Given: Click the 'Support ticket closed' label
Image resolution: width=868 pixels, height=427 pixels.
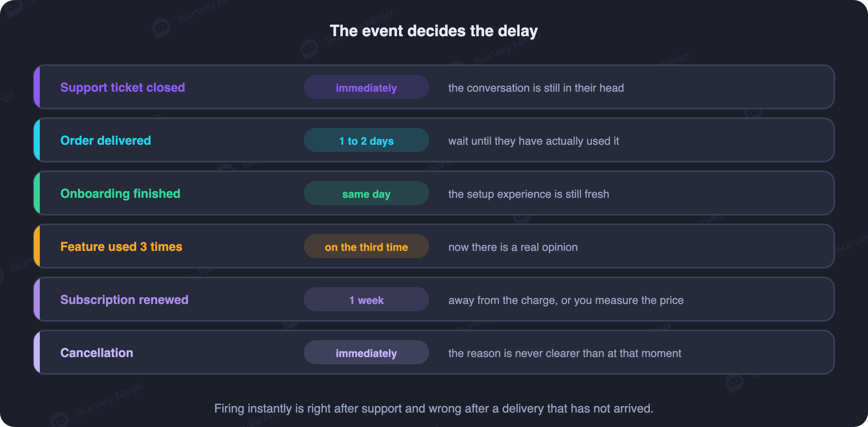Looking at the screenshot, I should click(123, 87).
